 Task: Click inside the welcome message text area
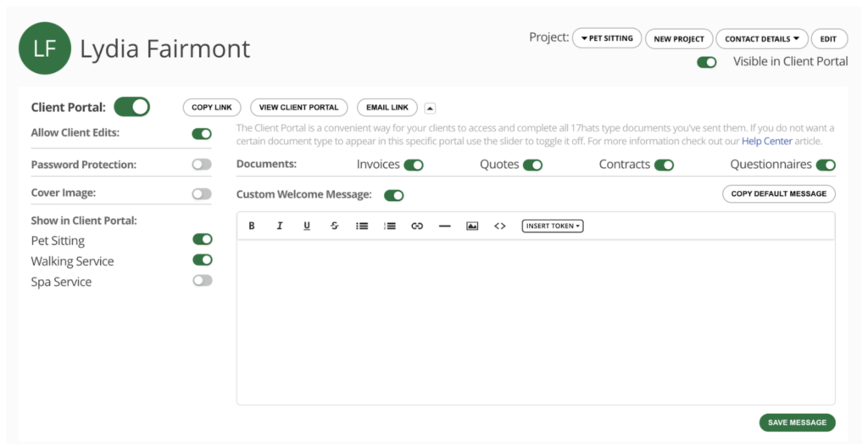536,322
